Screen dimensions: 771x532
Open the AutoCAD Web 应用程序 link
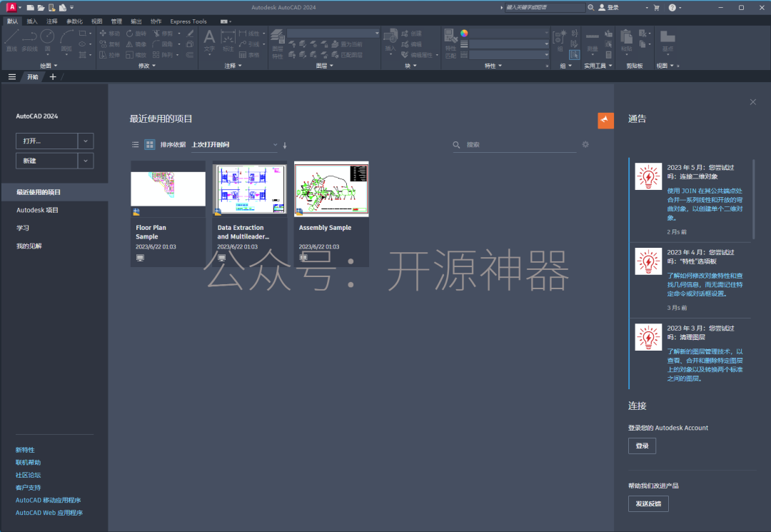click(x=49, y=513)
